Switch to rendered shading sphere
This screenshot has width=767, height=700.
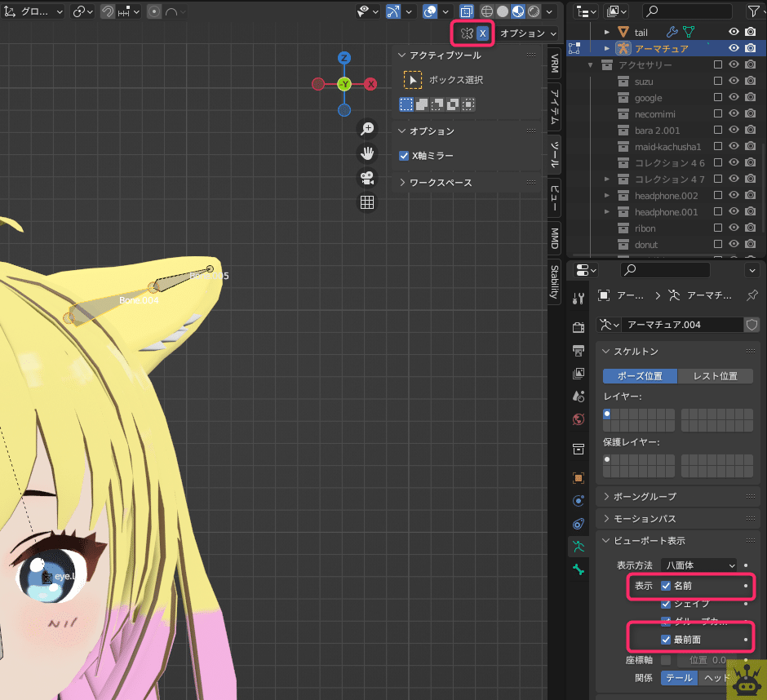click(x=534, y=11)
